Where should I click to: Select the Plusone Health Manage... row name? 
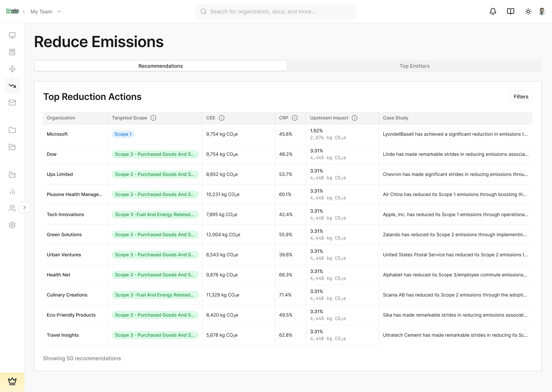pyautogui.click(x=74, y=194)
